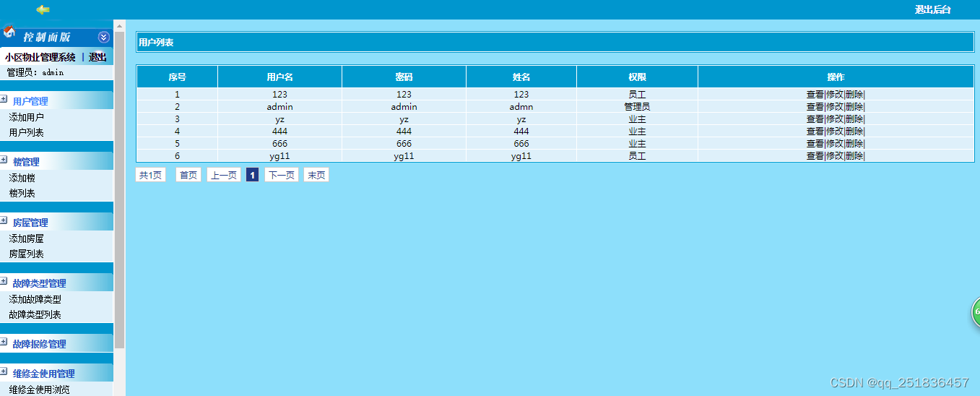Click 退出 link next to 小区物业管理系统
This screenshot has height=396, width=980.
(97, 57)
